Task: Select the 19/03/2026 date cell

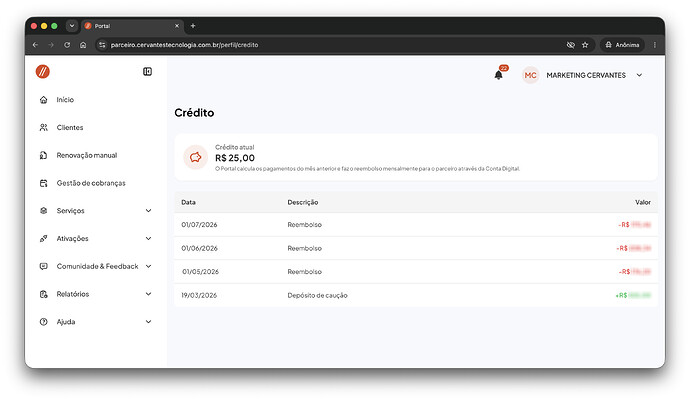Action: coord(199,295)
